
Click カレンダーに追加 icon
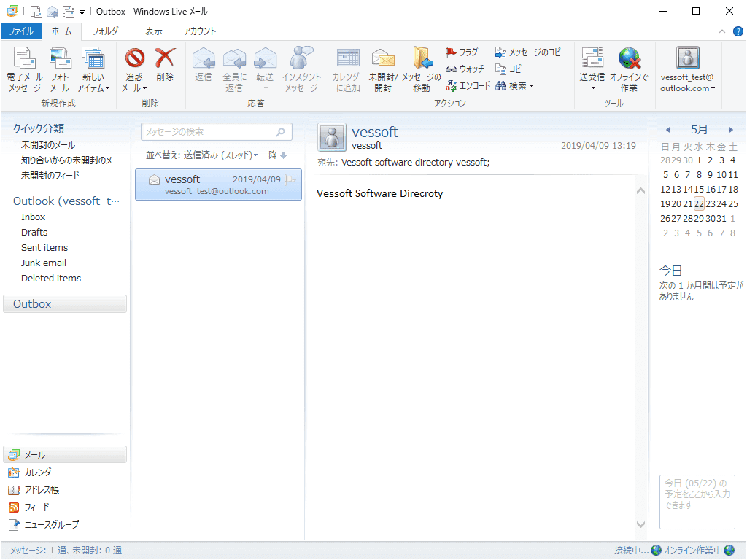348,69
